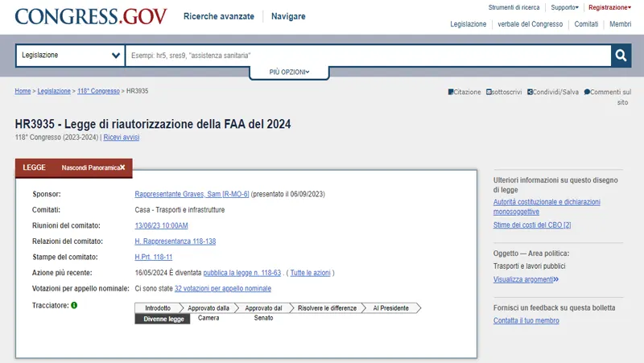Click Contatta il tuo membro link
This screenshot has width=644, height=363.
[x=526, y=320]
